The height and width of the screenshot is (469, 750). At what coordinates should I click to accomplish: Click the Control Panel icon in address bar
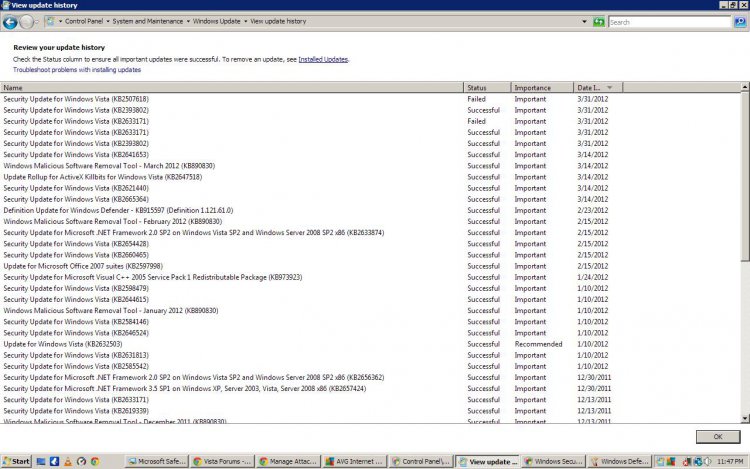[x=50, y=21]
